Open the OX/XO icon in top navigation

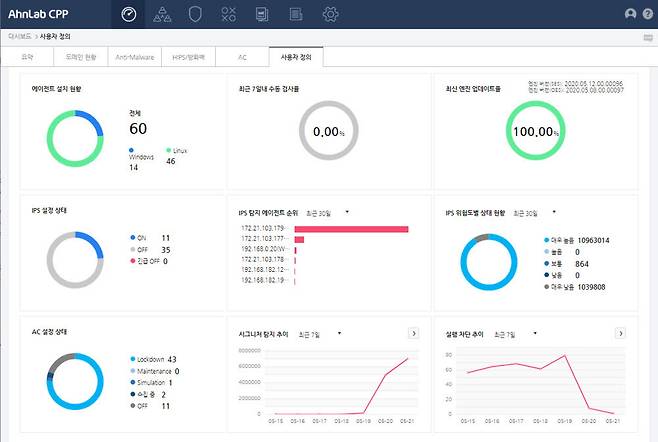tap(229, 14)
